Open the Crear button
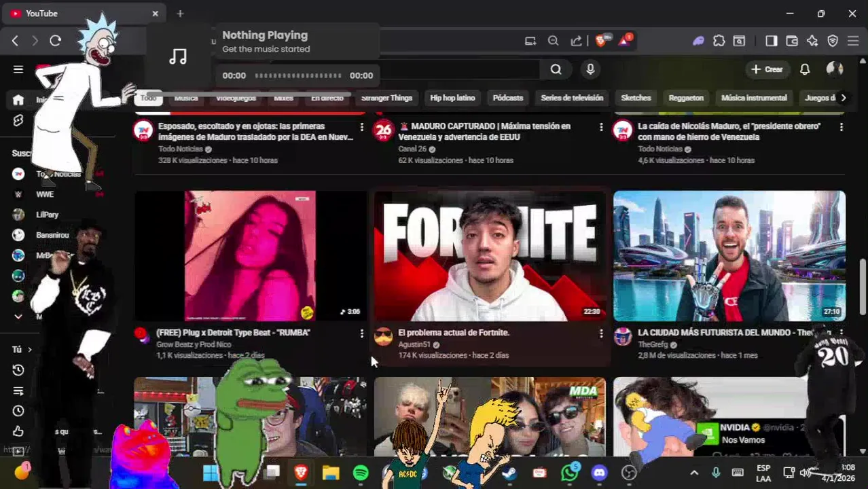The height and width of the screenshot is (489, 868). (767, 69)
